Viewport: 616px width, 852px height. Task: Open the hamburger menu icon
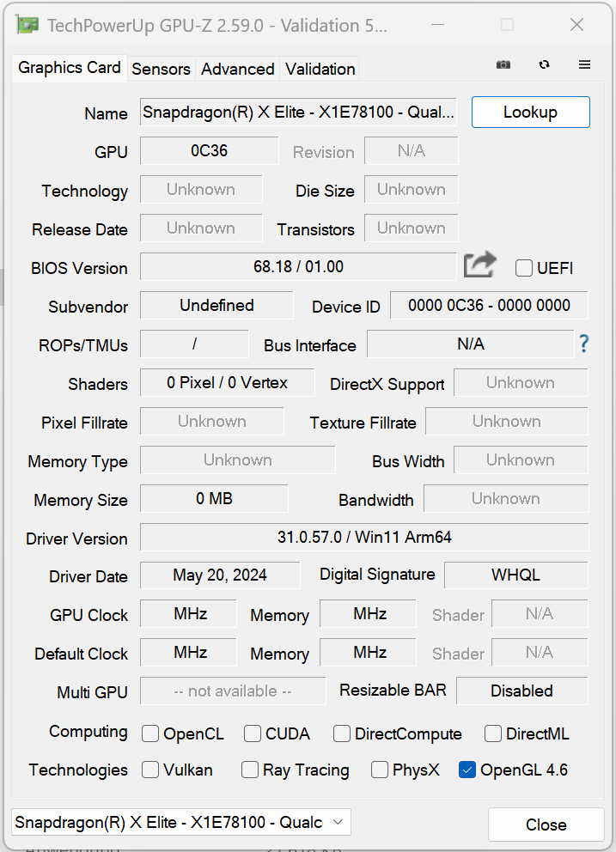584,64
